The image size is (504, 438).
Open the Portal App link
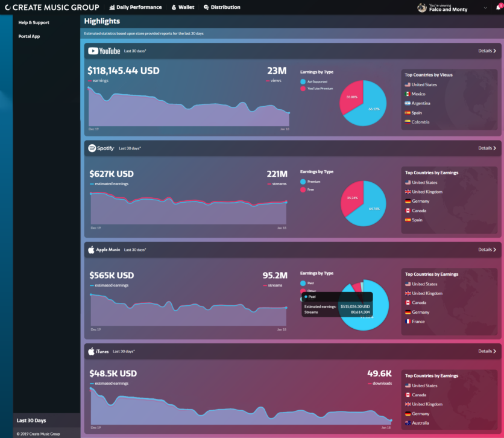(x=30, y=36)
